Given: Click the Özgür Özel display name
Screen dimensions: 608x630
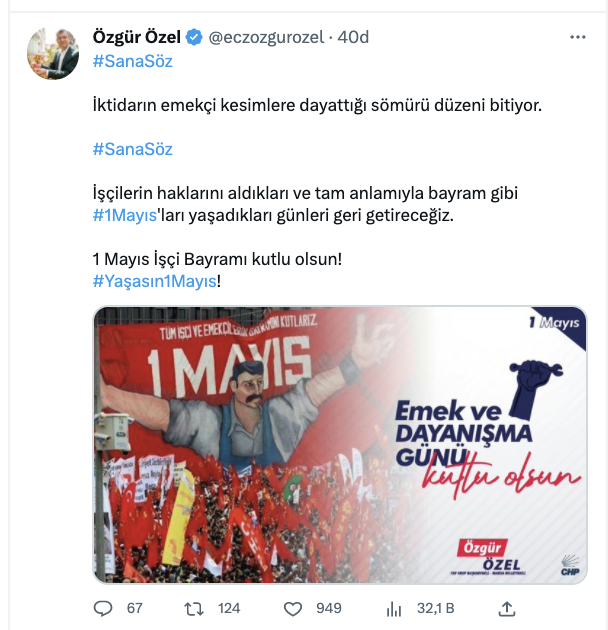Looking at the screenshot, I should click(x=137, y=37).
